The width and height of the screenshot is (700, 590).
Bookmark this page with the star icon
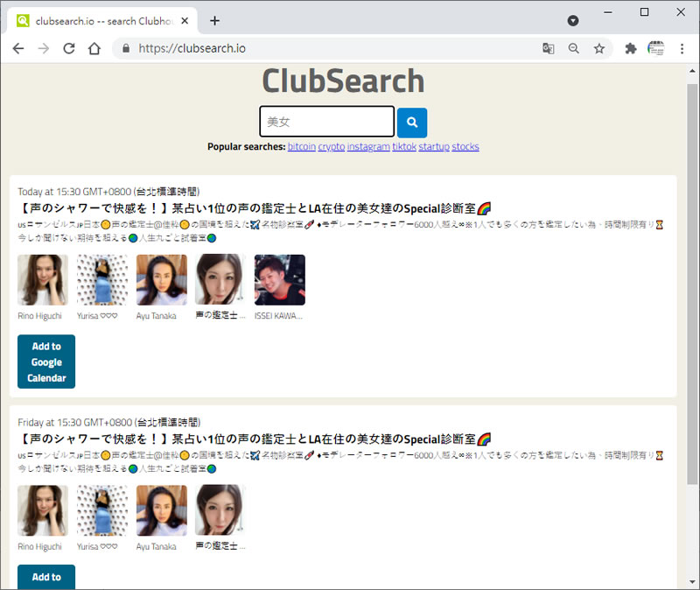tap(599, 49)
